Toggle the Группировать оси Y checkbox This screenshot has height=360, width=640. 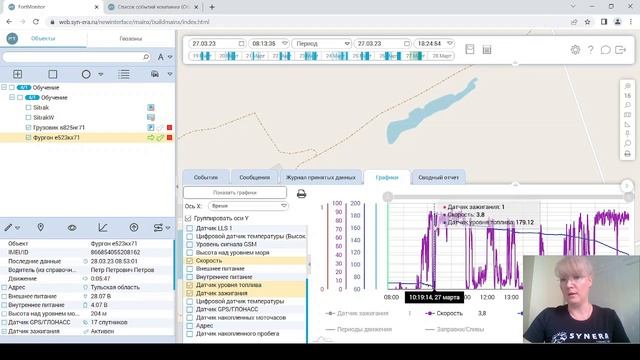click(188, 218)
